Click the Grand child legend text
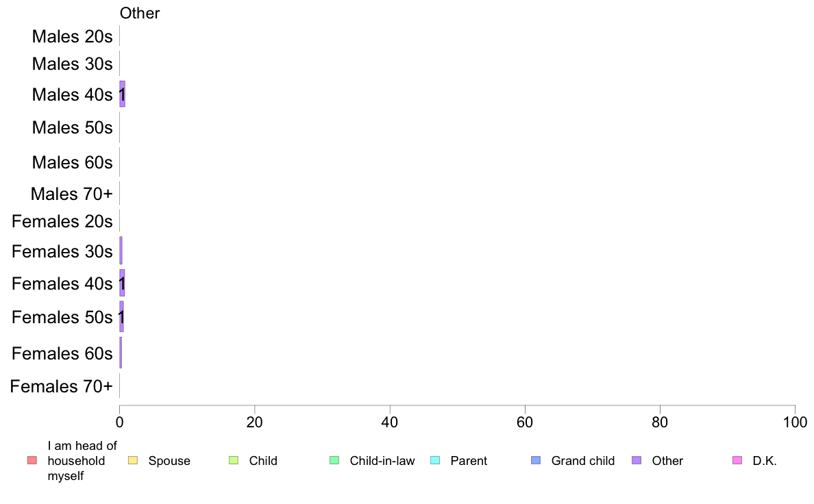The image size is (814, 504). click(583, 460)
